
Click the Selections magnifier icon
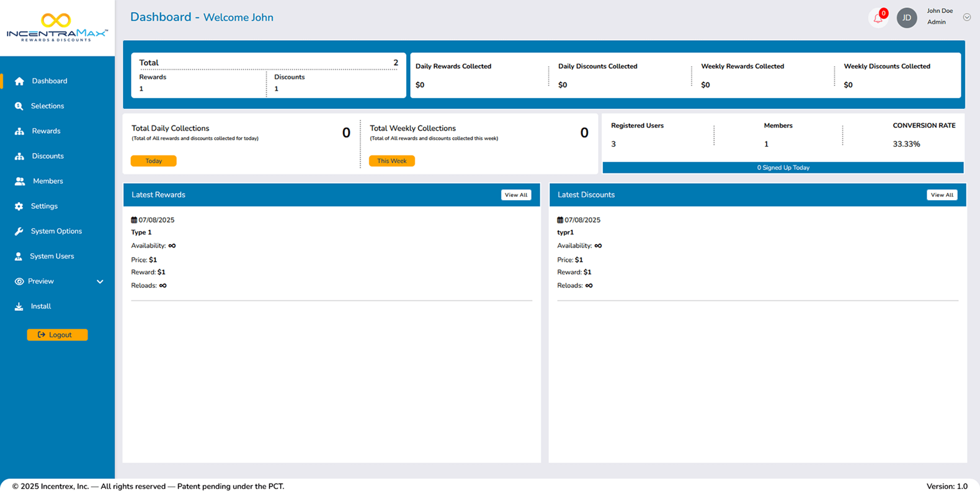19,106
